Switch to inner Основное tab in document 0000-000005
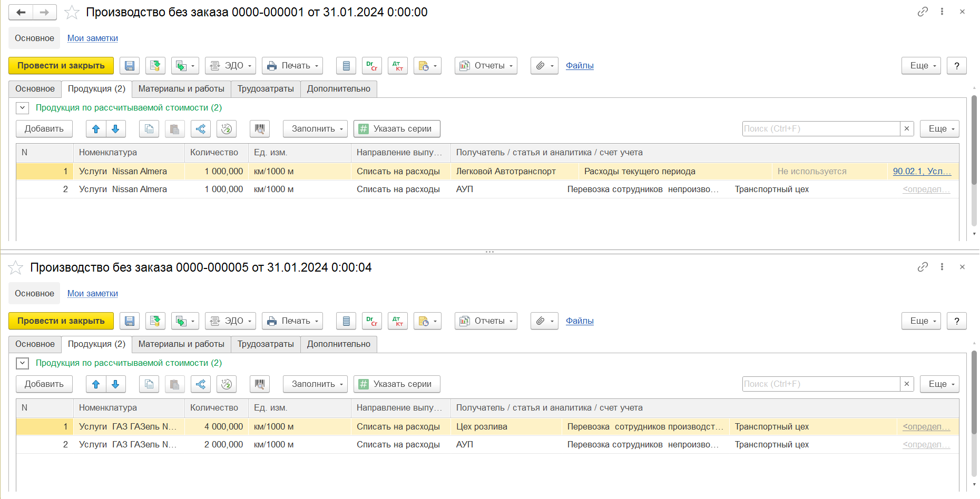 35,344
